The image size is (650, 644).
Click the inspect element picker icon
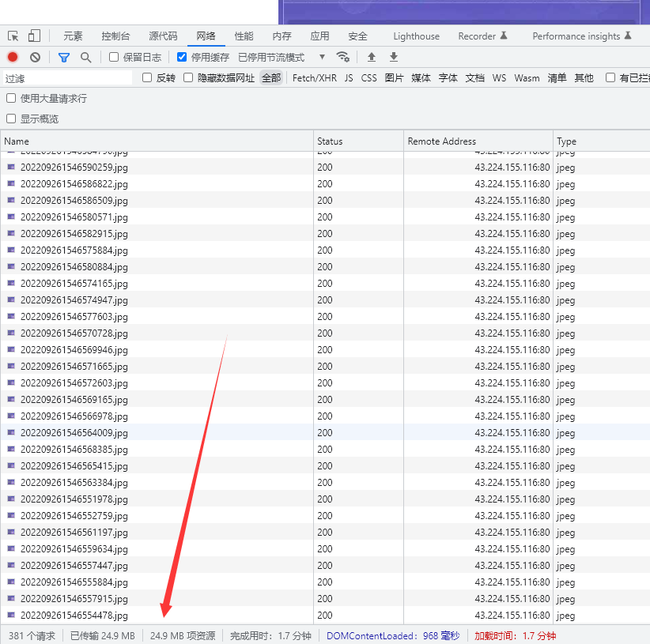point(13,36)
